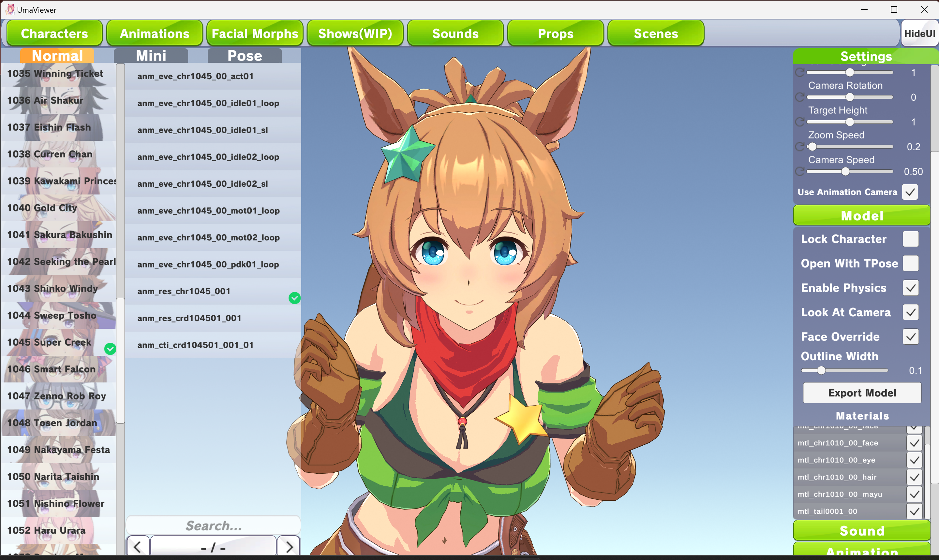Open the Characters tab
This screenshot has height=560, width=939.
[x=54, y=34]
